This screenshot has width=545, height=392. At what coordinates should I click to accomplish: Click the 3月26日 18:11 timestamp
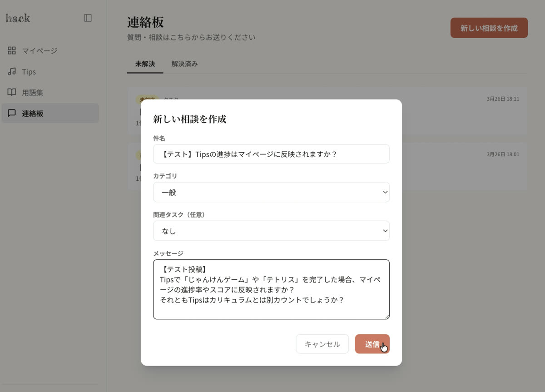(x=503, y=99)
